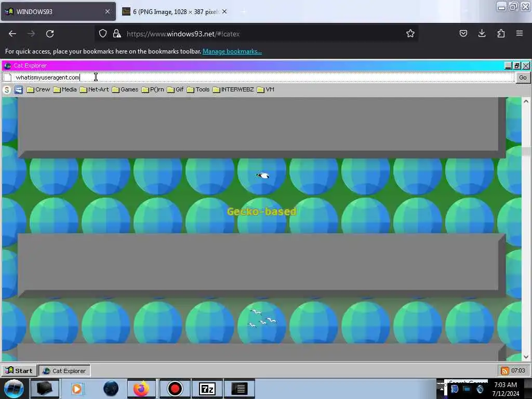This screenshot has height=399, width=532.
Task: Click the Cat Explorer title bar icon
Action: [7, 65]
